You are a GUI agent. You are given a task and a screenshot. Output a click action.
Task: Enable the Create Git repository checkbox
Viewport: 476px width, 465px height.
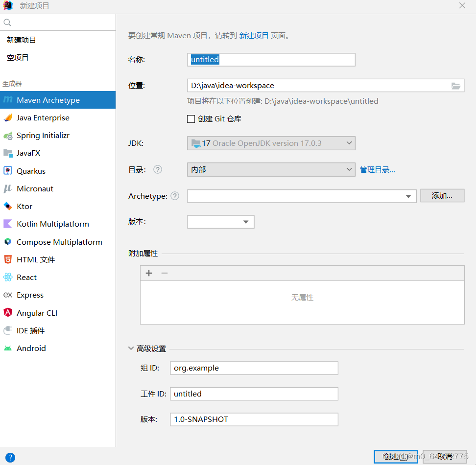coord(191,119)
